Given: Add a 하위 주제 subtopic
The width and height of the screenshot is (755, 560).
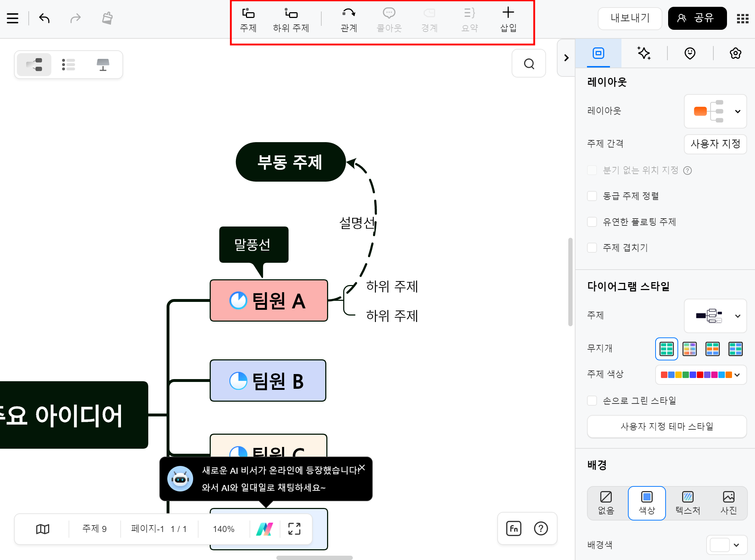Looking at the screenshot, I should (x=291, y=20).
